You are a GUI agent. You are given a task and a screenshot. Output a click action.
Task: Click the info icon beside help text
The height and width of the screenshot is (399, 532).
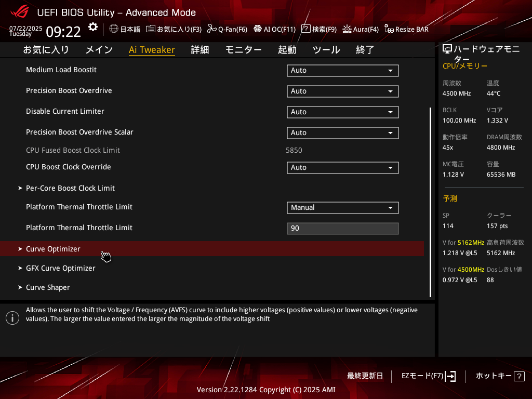[x=12, y=318]
